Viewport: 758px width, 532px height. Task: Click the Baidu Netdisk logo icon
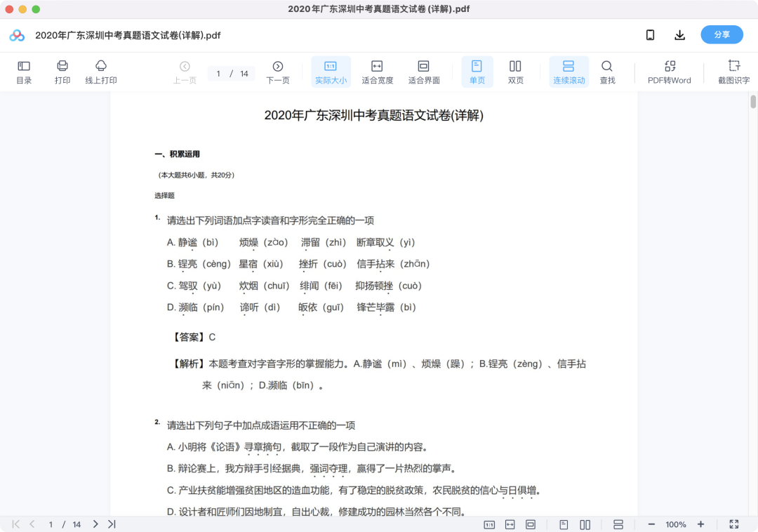click(x=17, y=35)
